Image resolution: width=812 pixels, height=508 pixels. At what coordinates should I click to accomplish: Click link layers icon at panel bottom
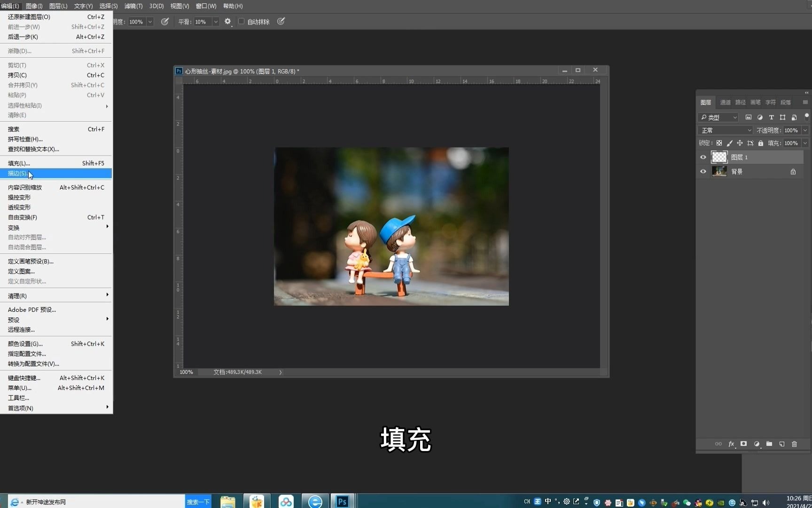point(718,444)
